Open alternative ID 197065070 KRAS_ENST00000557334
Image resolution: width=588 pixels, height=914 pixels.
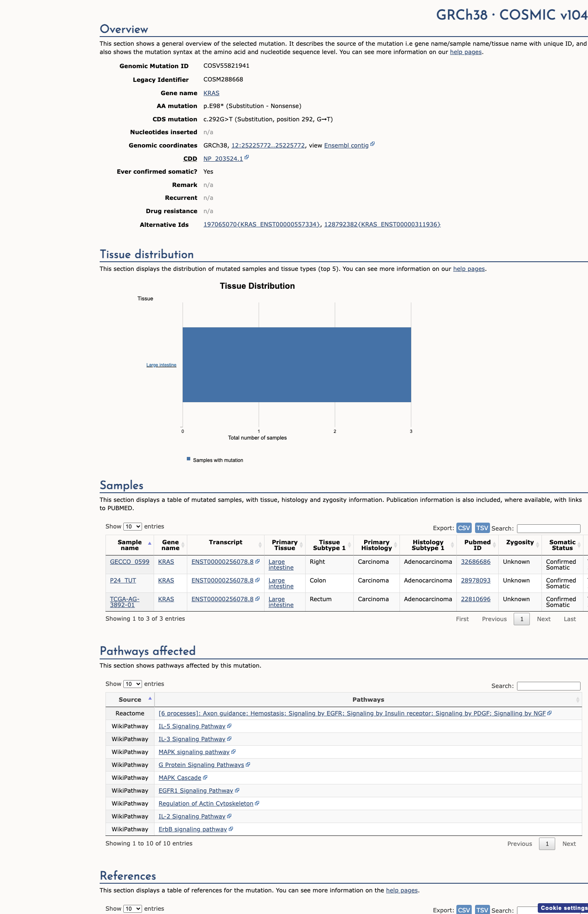coord(262,224)
